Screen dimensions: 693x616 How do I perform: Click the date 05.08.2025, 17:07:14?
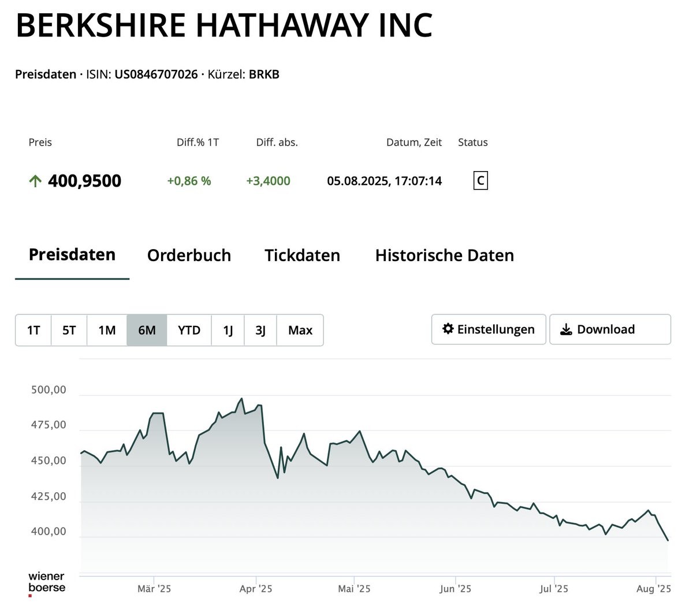[385, 181]
